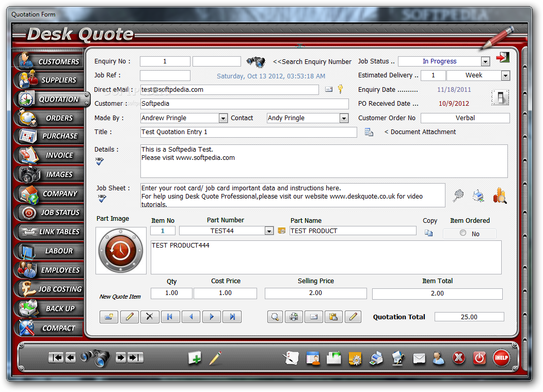
Task: Open the Company sidebar item
Action: (49, 194)
